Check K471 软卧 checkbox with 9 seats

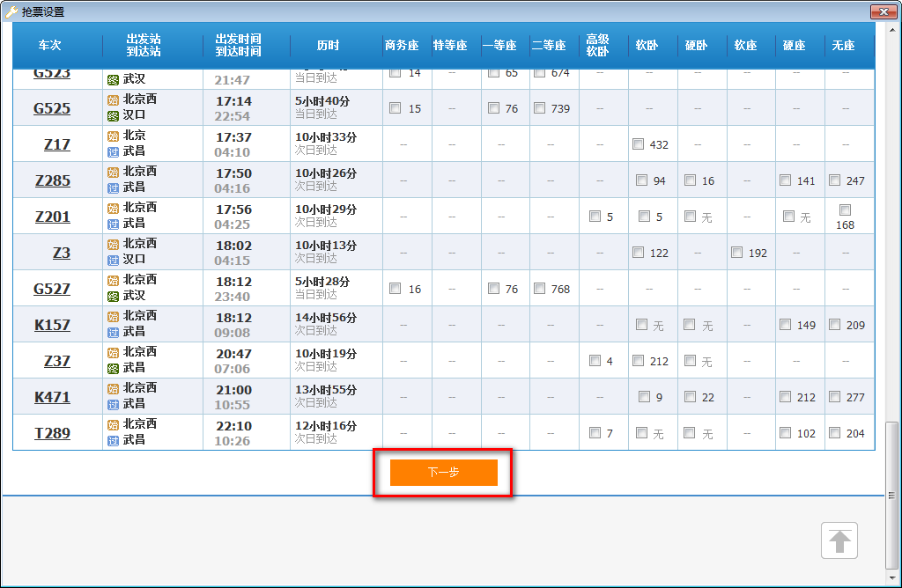(644, 397)
